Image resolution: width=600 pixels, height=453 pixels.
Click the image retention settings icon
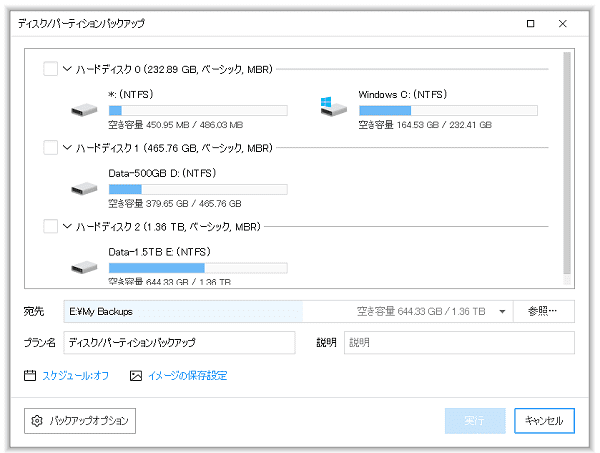click(136, 376)
